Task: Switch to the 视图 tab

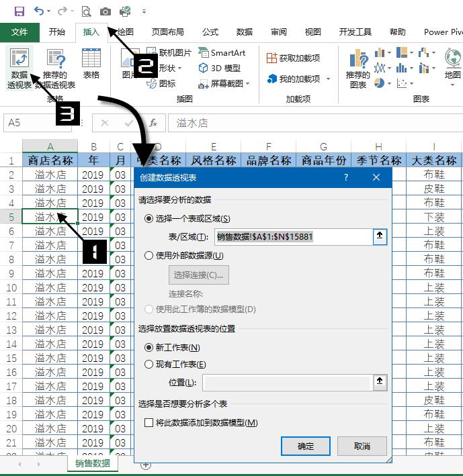Action: click(312, 32)
